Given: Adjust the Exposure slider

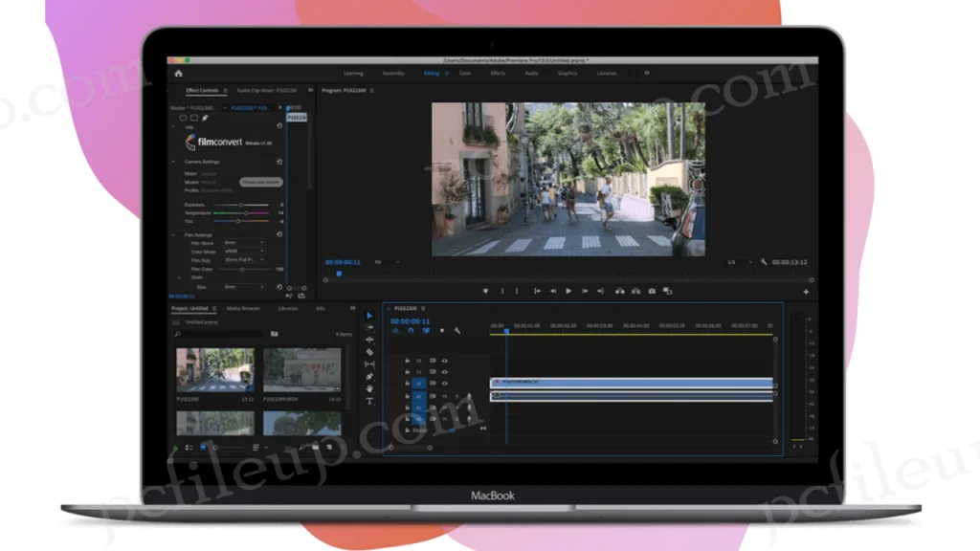Looking at the screenshot, I should click(239, 205).
